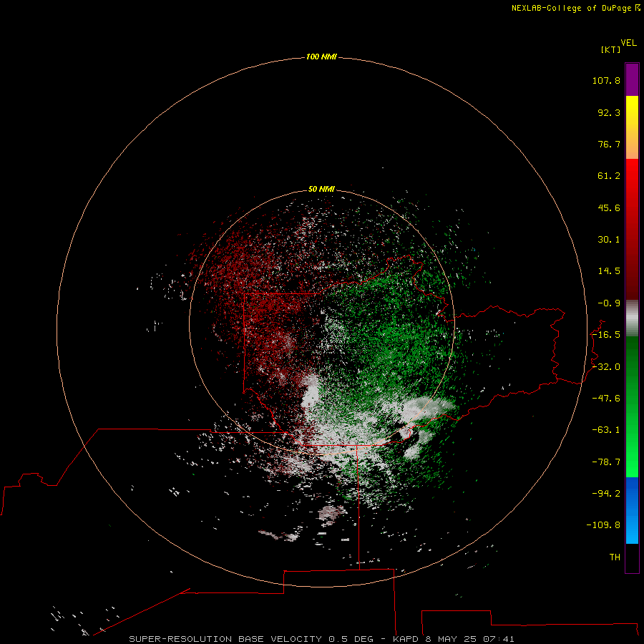Click the -32.0 legend value
This screenshot has height=644, width=644.
pyautogui.click(x=606, y=367)
